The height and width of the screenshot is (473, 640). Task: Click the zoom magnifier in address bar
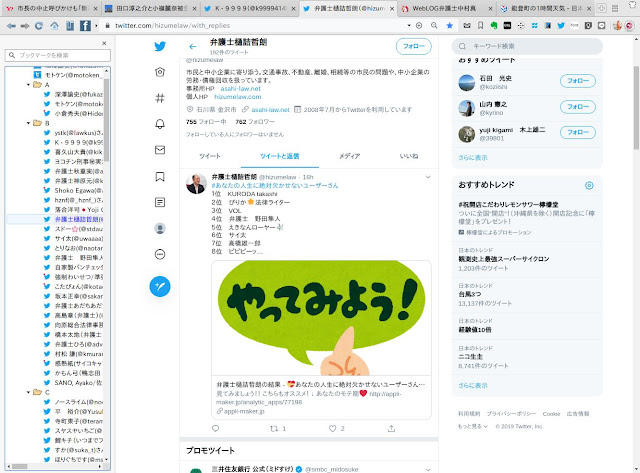[434, 26]
